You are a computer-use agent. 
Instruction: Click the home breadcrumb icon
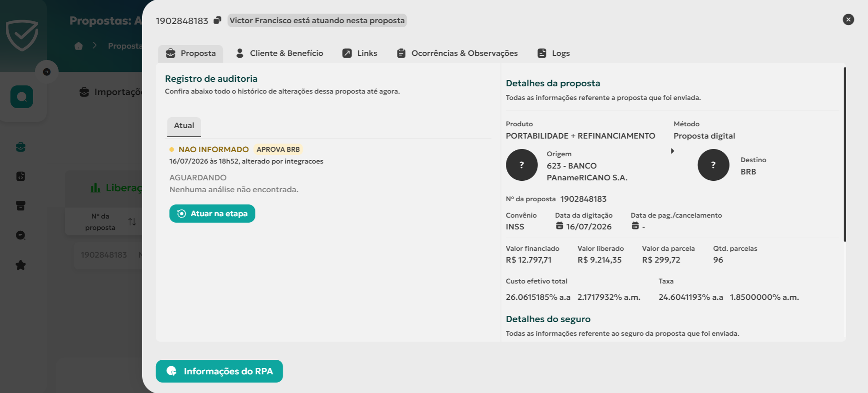[x=79, y=46]
